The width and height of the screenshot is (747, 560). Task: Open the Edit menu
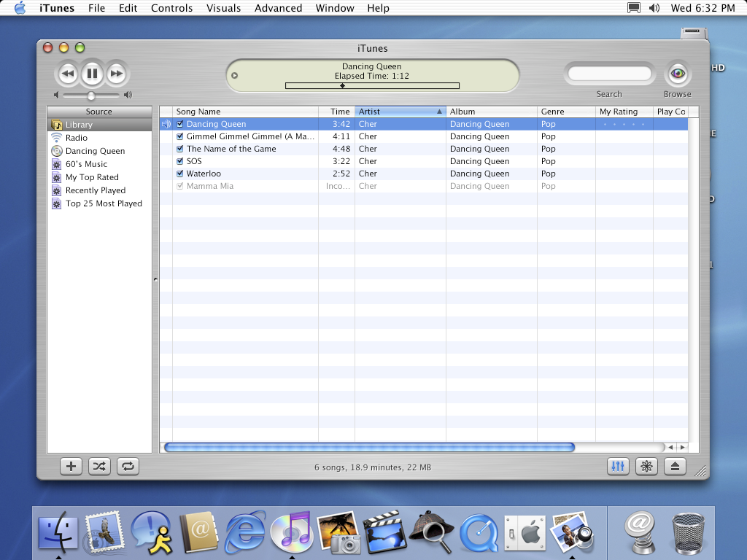click(x=128, y=8)
